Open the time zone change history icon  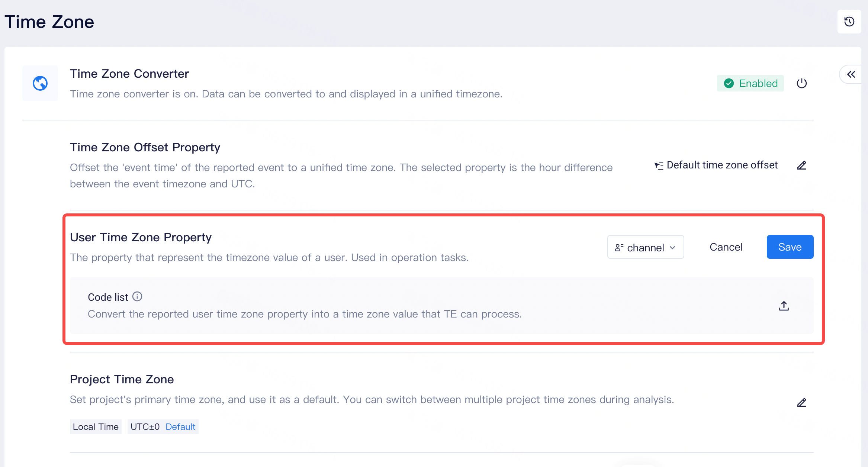[849, 22]
